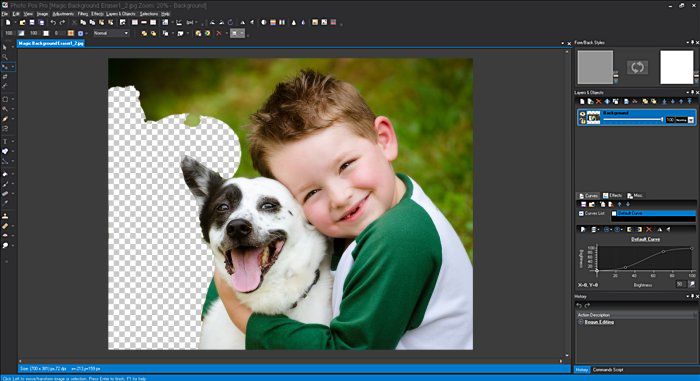The width and height of the screenshot is (700, 381).
Task: Open the Edit menu
Action: pyautogui.click(x=16, y=14)
